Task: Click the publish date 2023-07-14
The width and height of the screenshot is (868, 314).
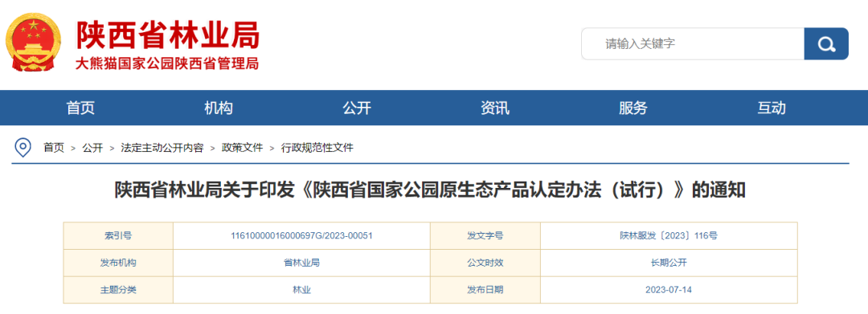Action: [669, 290]
